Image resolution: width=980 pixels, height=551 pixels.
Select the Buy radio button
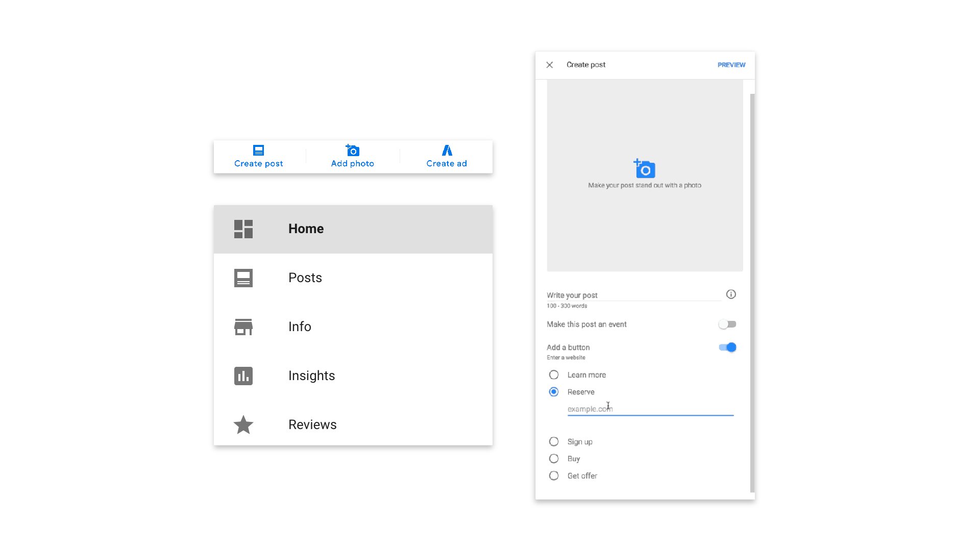pyautogui.click(x=554, y=459)
